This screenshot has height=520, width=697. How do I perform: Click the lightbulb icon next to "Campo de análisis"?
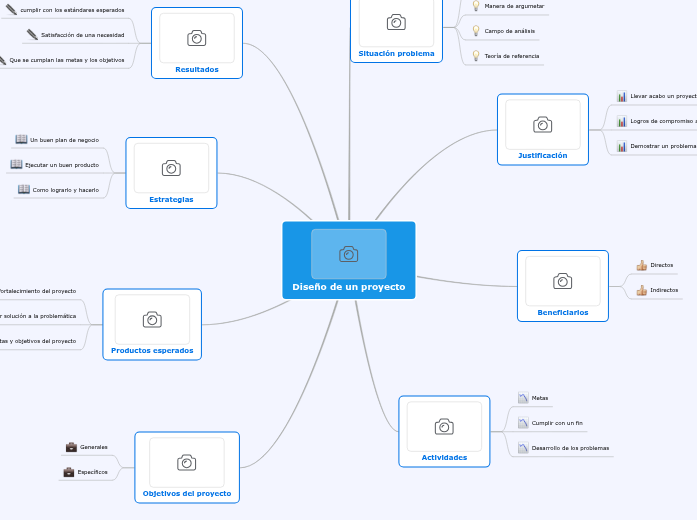click(x=476, y=31)
